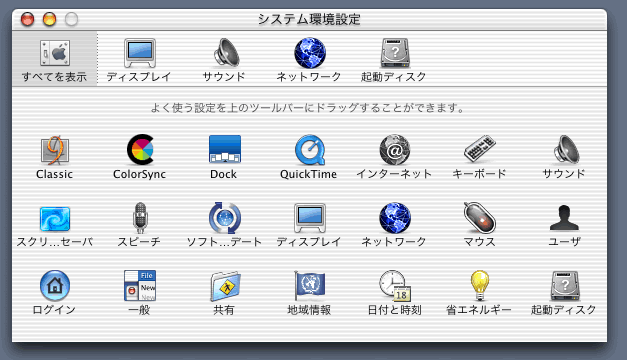Click the すべてを表示 (Show All) toolbar icon
627x360 pixels.
tap(55, 53)
